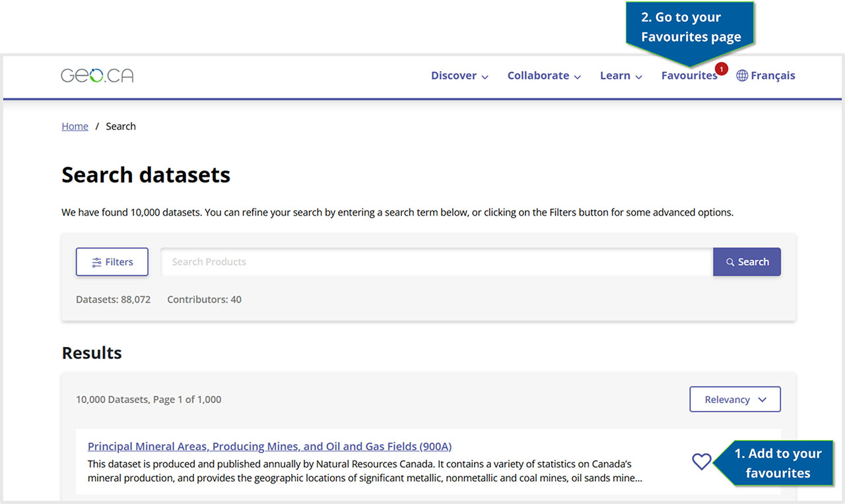Click the 'Add to your favourites' callout
845x504 pixels.
(x=779, y=462)
